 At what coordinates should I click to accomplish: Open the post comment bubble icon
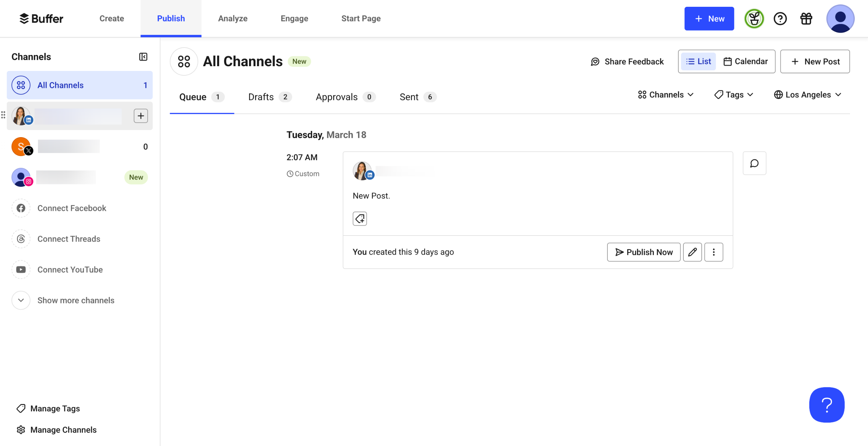tap(754, 163)
